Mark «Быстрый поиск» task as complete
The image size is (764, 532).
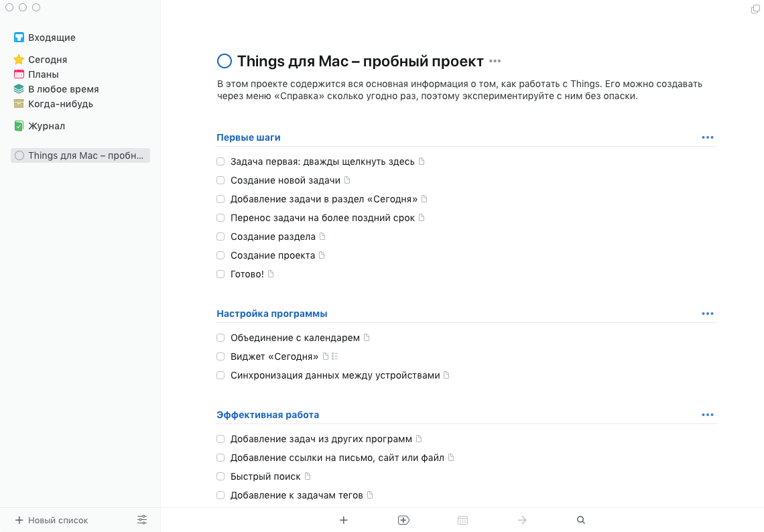(x=220, y=476)
